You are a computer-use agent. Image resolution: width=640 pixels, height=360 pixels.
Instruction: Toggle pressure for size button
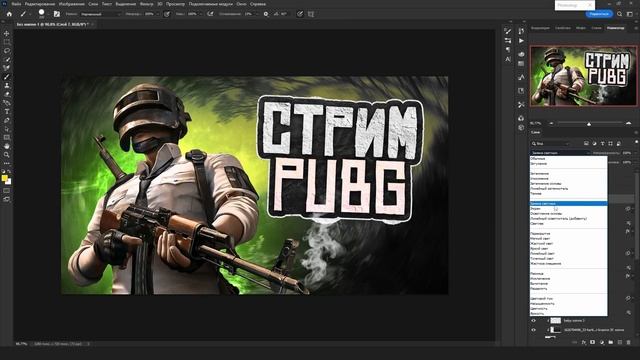[x=300, y=14]
